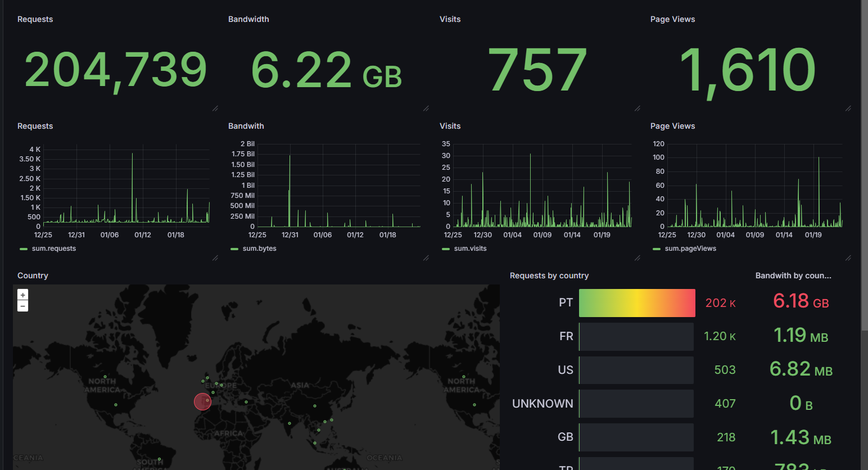Click the 202 K value for PT
This screenshot has width=868, height=470.
click(720, 302)
